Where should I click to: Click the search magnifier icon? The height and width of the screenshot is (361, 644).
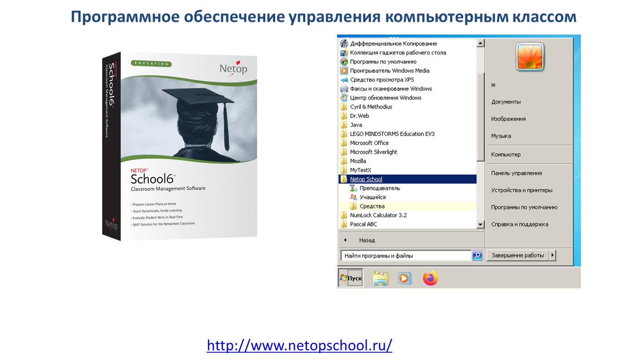477,255
